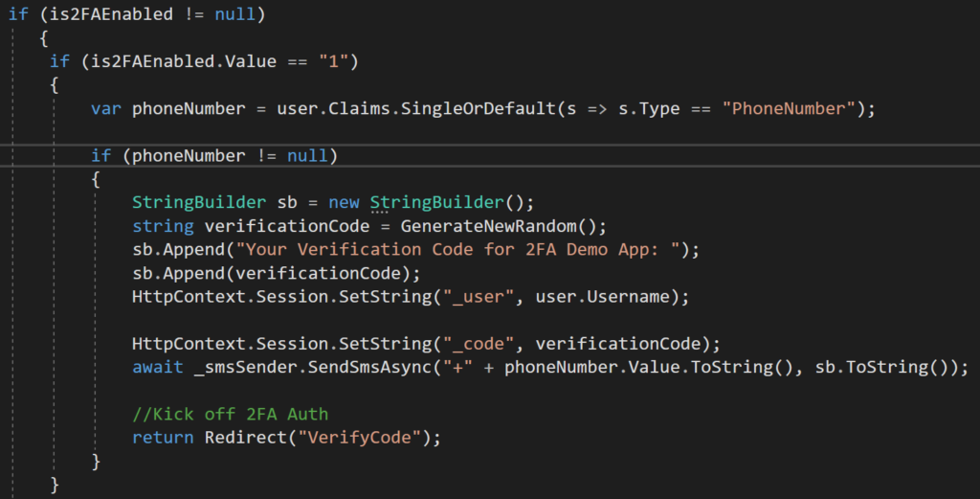Click sb.Append(verificationCode) statement
The height and width of the screenshot is (499, 980).
tap(277, 273)
